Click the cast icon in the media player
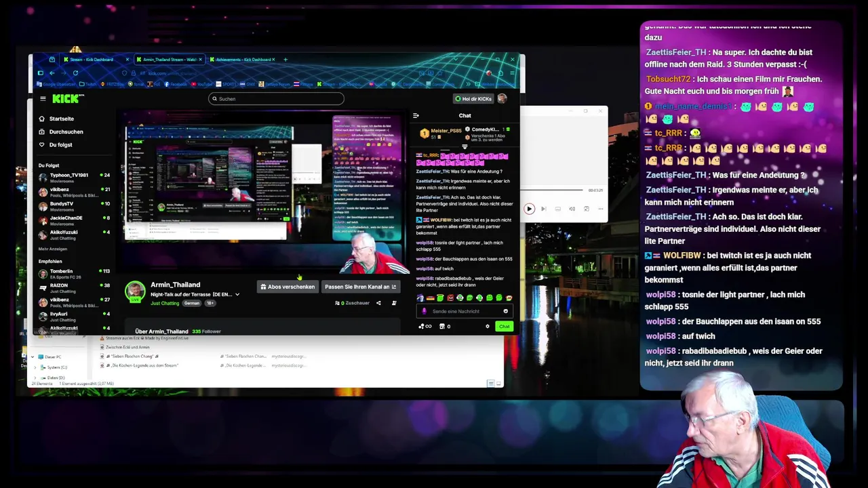 pos(586,209)
